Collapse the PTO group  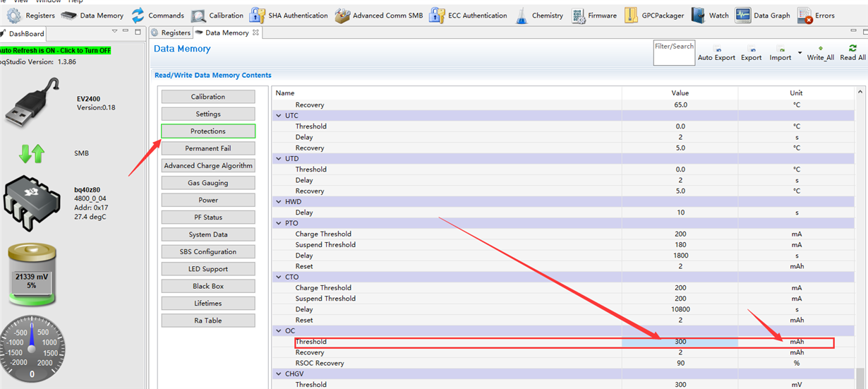[278, 223]
